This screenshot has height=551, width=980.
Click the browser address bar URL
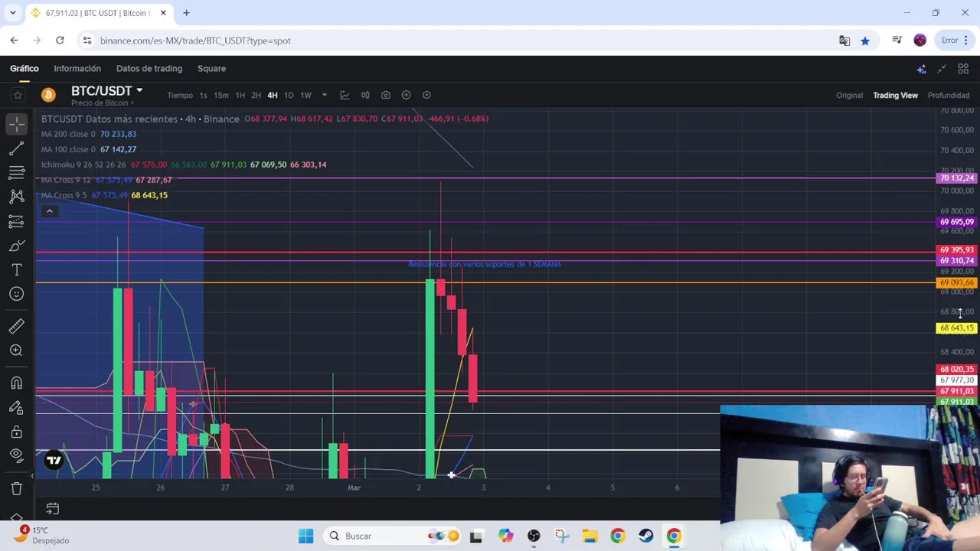195,41
